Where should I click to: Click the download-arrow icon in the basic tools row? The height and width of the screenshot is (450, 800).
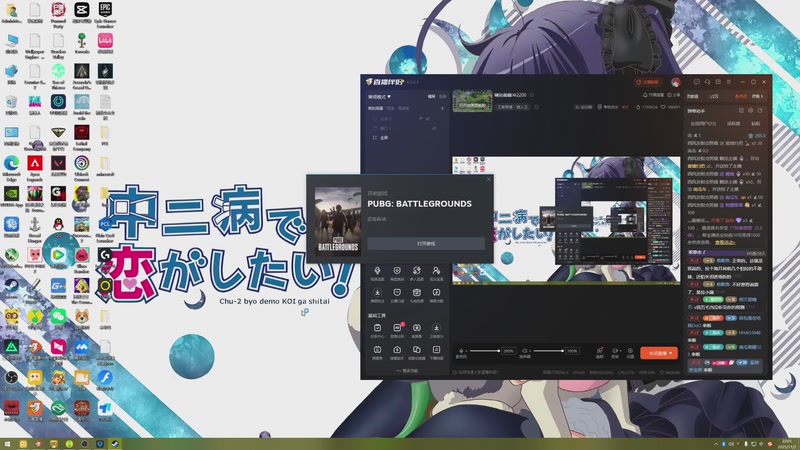click(436, 328)
